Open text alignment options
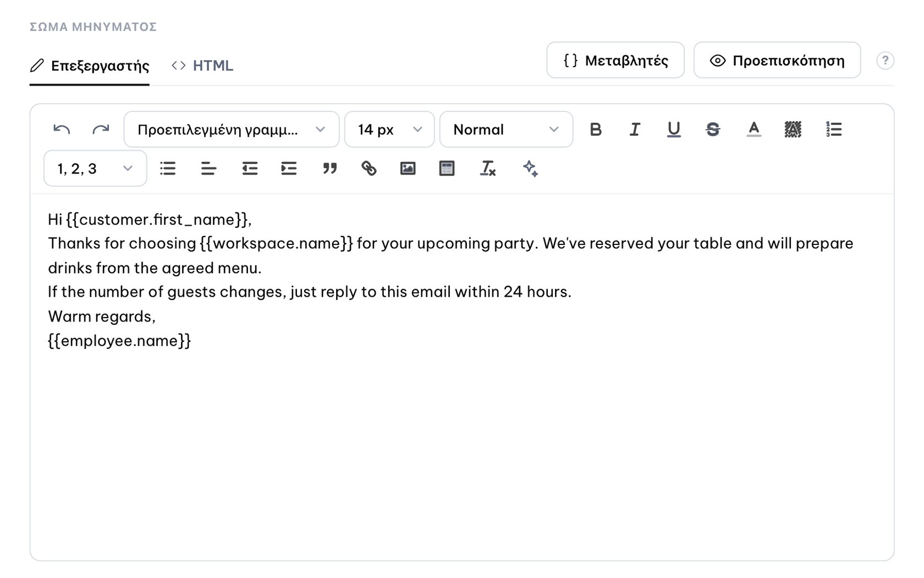The height and width of the screenshot is (578, 924). (208, 168)
